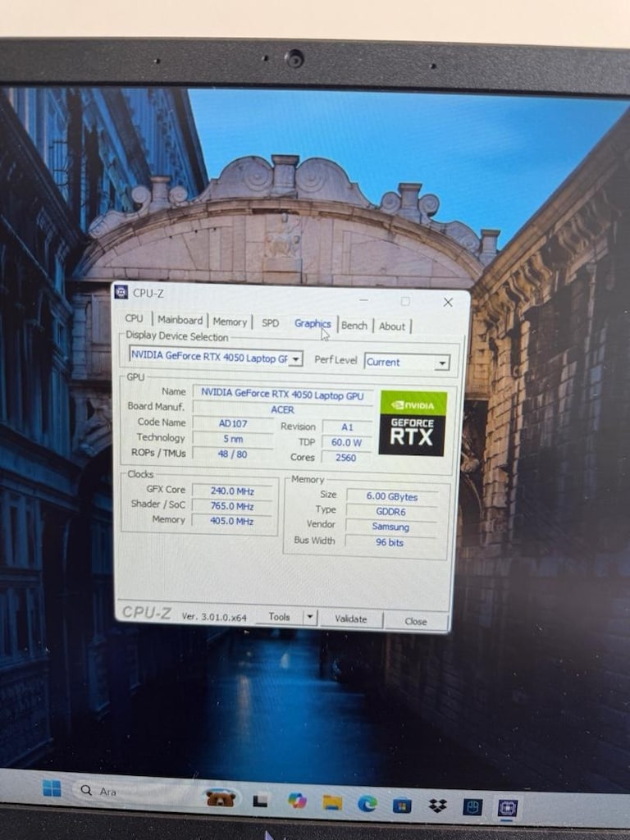Open the SPD tab
The width and height of the screenshot is (630, 840).
coord(271,323)
